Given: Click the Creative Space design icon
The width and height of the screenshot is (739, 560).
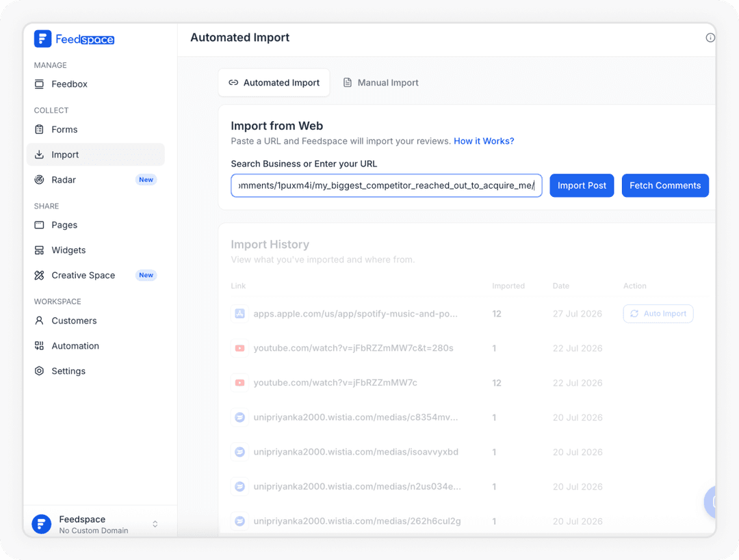Looking at the screenshot, I should click(39, 276).
